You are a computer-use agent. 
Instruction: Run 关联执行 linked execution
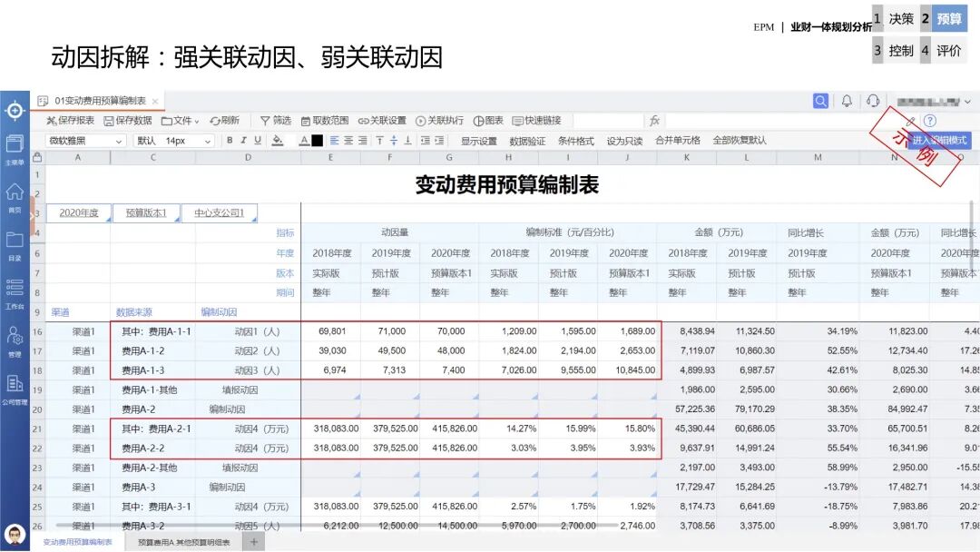442,121
